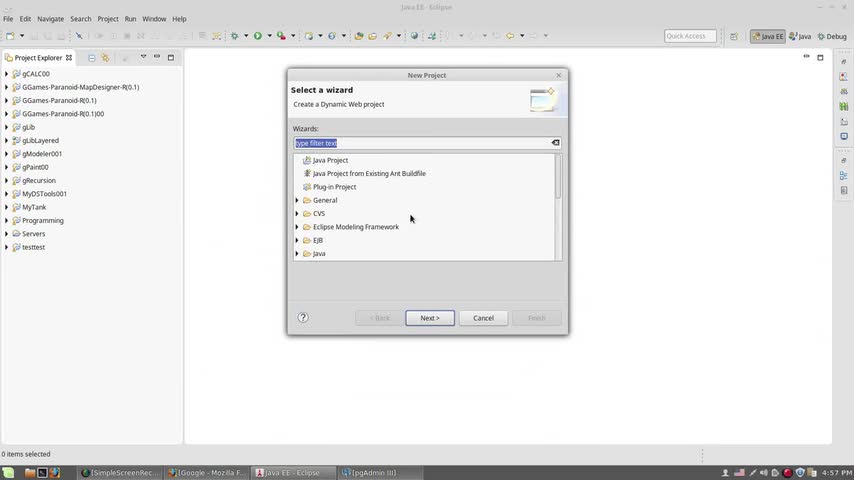Click the yellow Back arrow navigation icon
The width and height of the screenshot is (854, 480).
[510, 36]
